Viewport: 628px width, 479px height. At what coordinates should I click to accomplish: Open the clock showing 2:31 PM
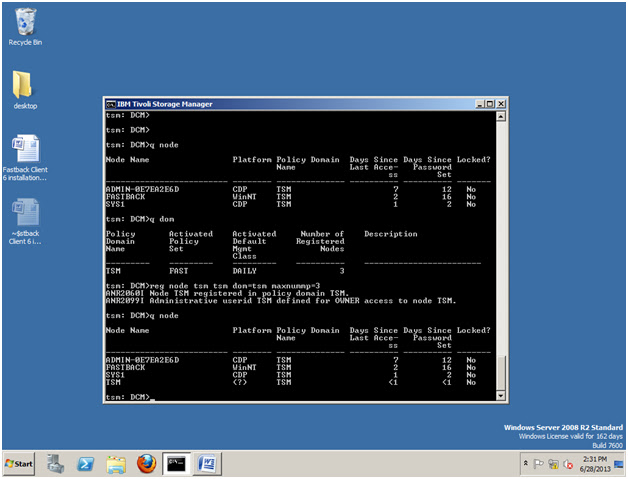(595, 464)
